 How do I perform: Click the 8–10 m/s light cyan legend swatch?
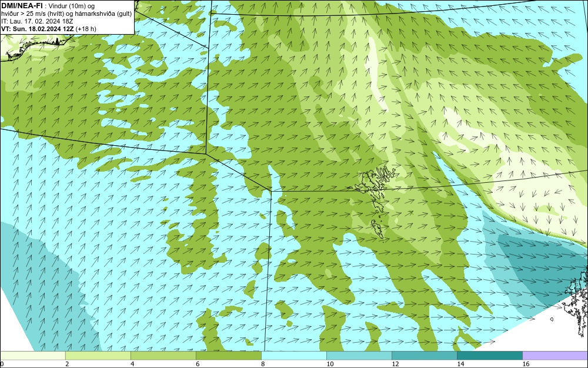(293, 355)
